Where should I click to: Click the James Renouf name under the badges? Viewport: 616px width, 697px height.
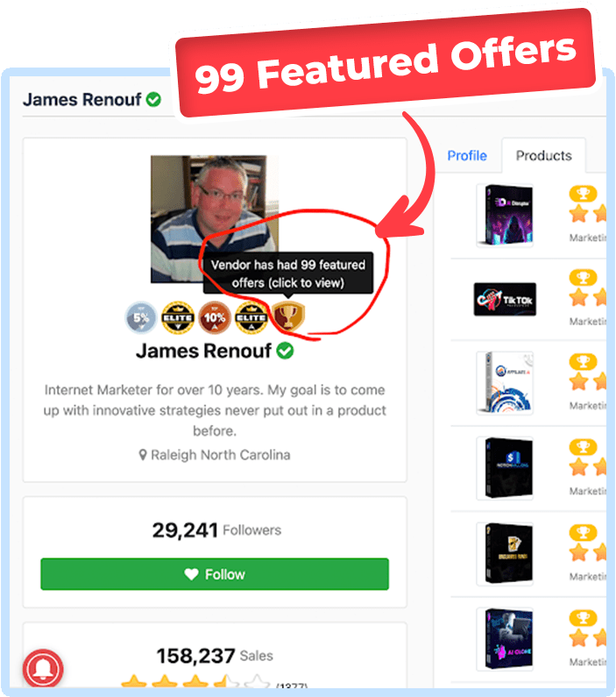click(203, 351)
